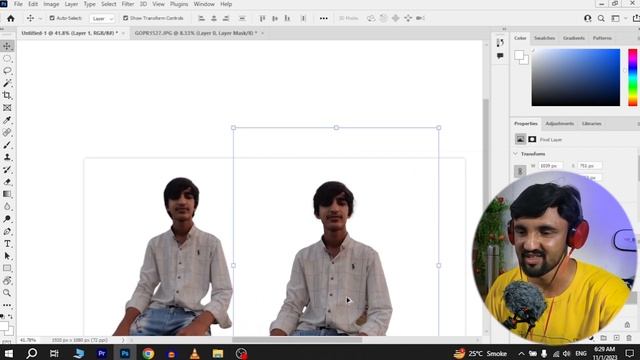
Task: Switch to the Patterns panel tab
Action: [602, 38]
